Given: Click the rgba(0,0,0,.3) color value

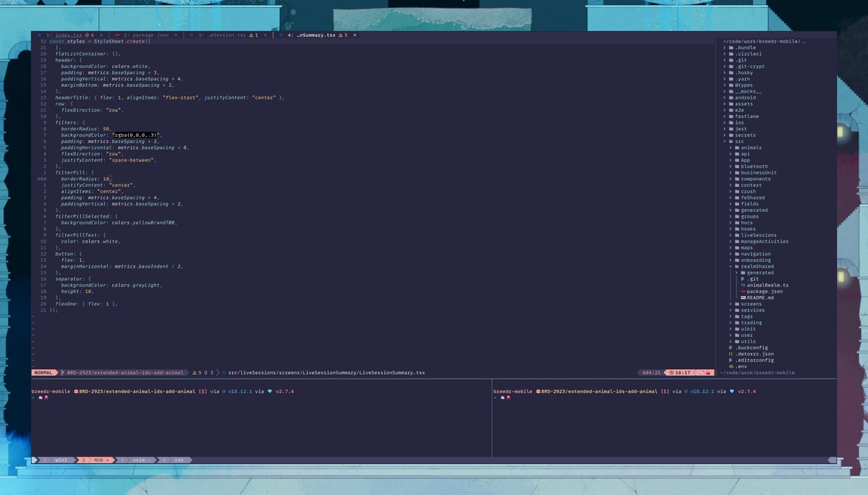Looking at the screenshot, I should 137,135.
